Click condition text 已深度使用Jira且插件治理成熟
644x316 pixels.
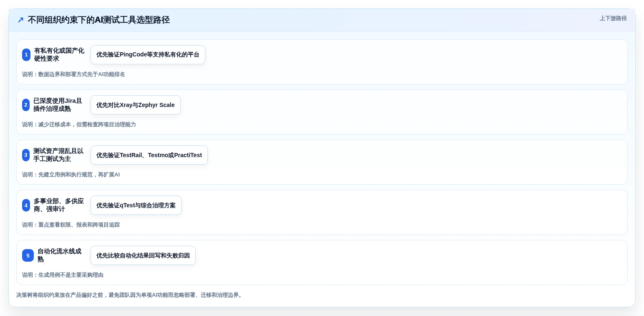58,105
